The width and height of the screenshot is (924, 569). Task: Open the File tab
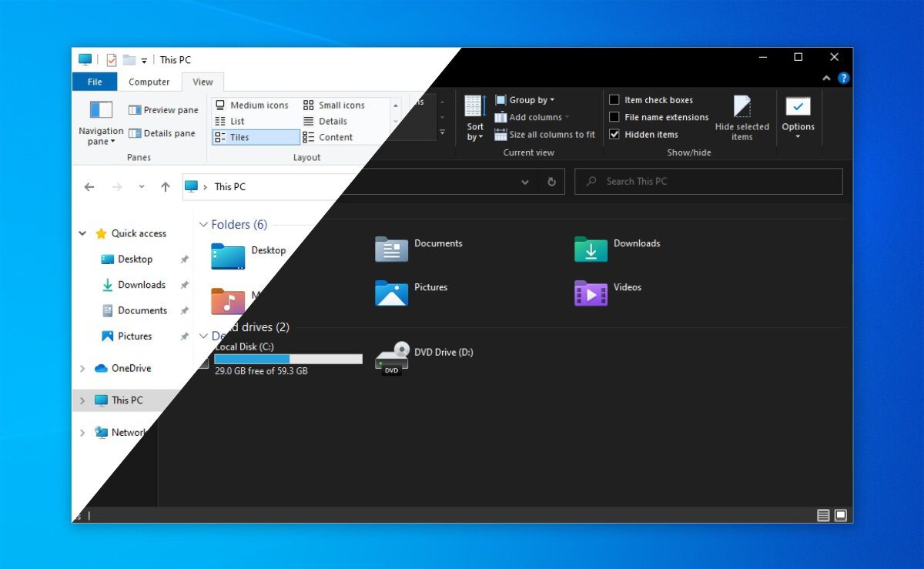pyautogui.click(x=95, y=82)
